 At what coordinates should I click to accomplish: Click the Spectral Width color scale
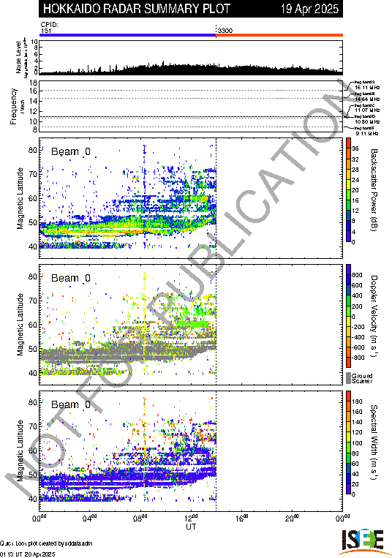pos(348,442)
